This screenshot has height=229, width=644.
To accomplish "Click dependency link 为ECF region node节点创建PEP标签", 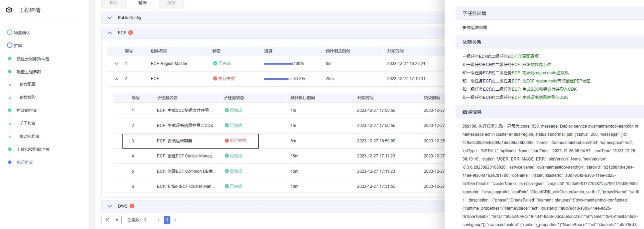I will click(x=556, y=81).
